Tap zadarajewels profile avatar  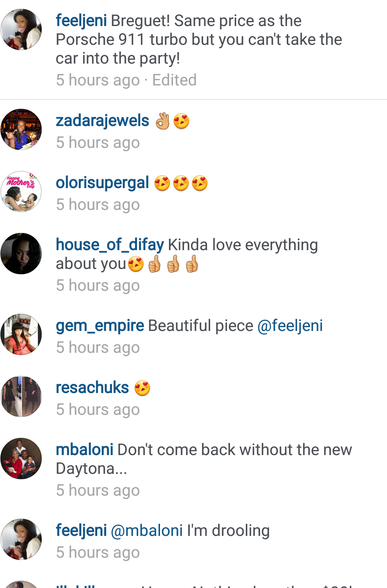point(21,129)
